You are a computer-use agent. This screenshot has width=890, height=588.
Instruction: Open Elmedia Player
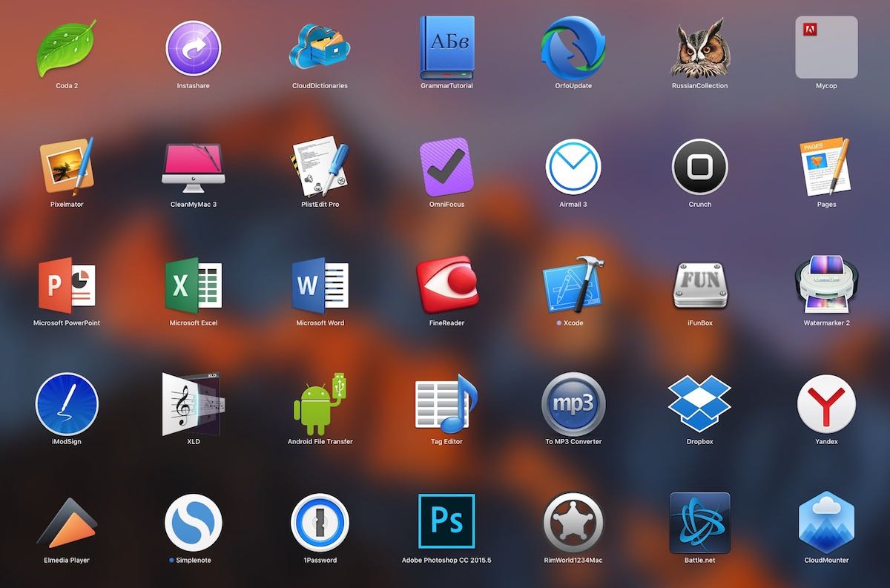(x=67, y=523)
